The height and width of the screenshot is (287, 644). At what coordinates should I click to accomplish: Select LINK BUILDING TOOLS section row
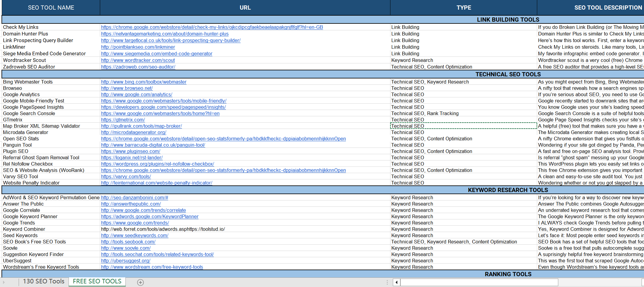point(323,20)
